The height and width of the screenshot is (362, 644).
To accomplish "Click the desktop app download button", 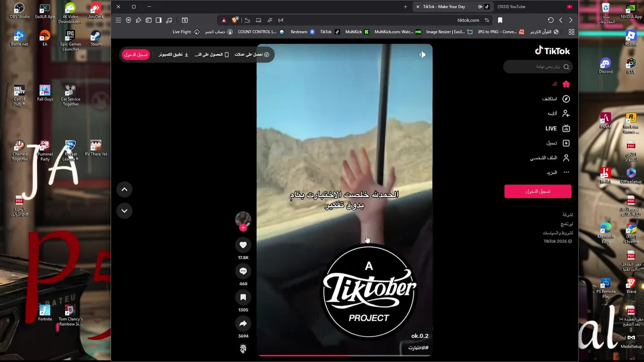I will (x=174, y=54).
